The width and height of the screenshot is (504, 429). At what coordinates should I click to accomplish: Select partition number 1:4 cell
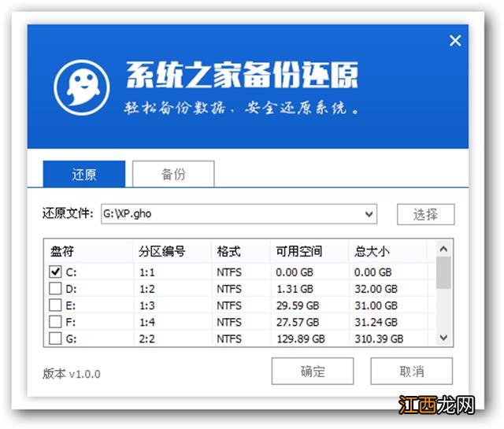[147, 322]
